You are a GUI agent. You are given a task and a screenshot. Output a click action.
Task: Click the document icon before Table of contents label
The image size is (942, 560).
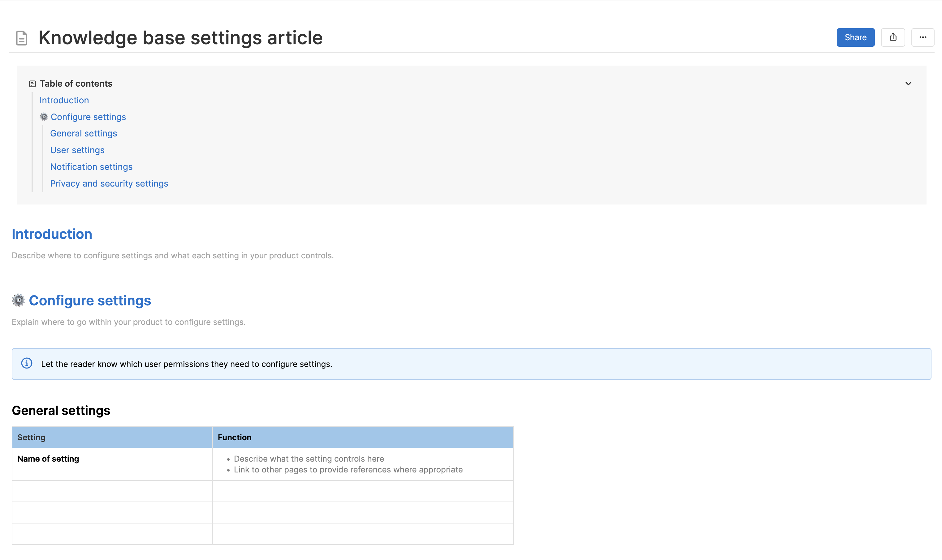[32, 84]
